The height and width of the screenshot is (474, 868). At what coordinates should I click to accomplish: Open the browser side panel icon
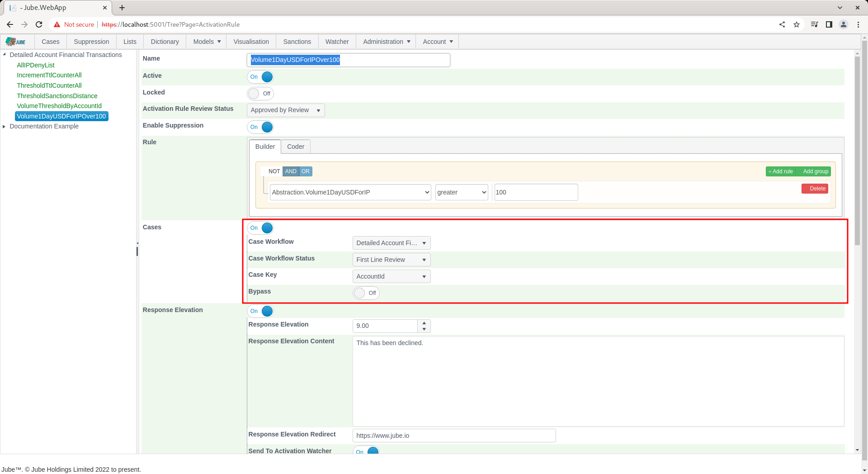(829, 24)
